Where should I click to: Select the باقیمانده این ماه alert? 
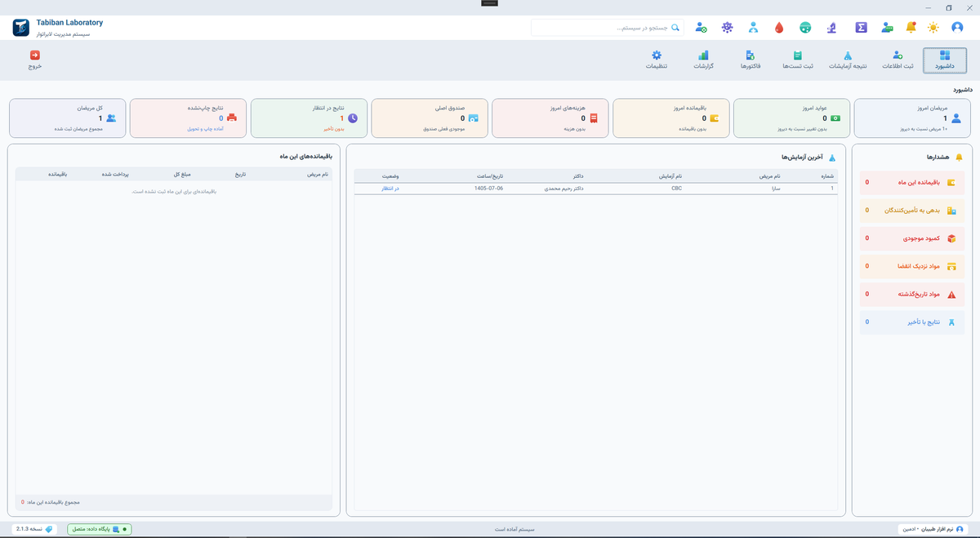pos(911,183)
